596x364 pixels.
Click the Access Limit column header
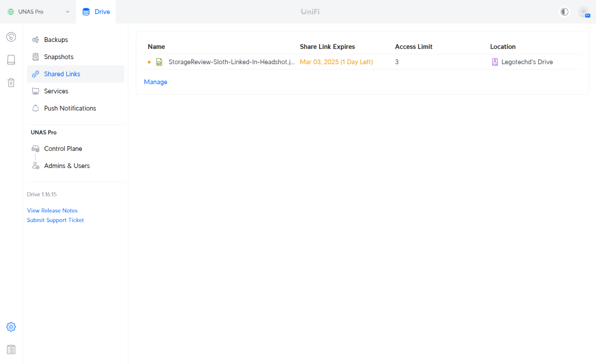click(414, 47)
